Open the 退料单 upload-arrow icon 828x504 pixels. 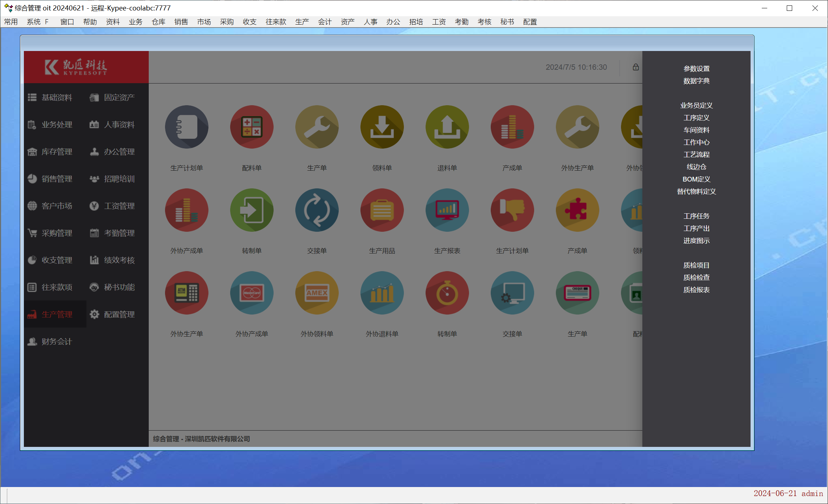(x=447, y=127)
